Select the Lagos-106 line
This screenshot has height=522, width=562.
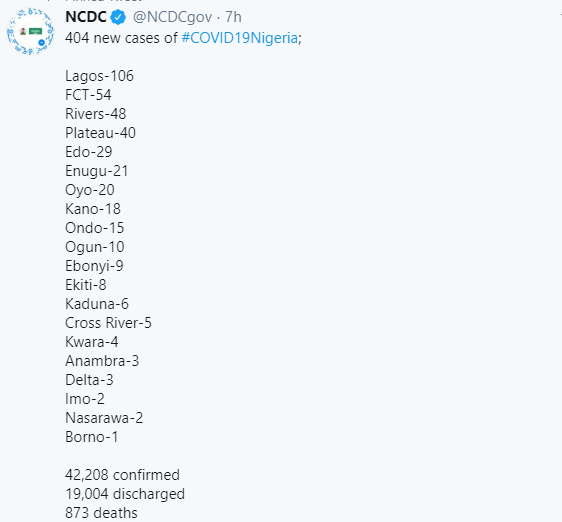99,76
